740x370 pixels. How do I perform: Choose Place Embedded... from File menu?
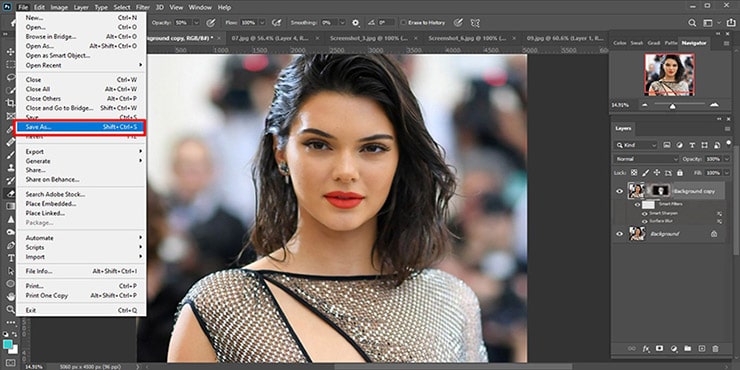pyautogui.click(x=80, y=204)
